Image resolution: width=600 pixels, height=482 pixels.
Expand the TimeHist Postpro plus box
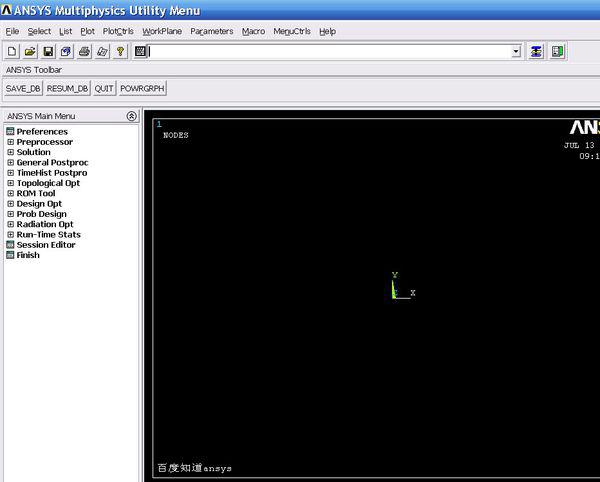click(x=11, y=173)
